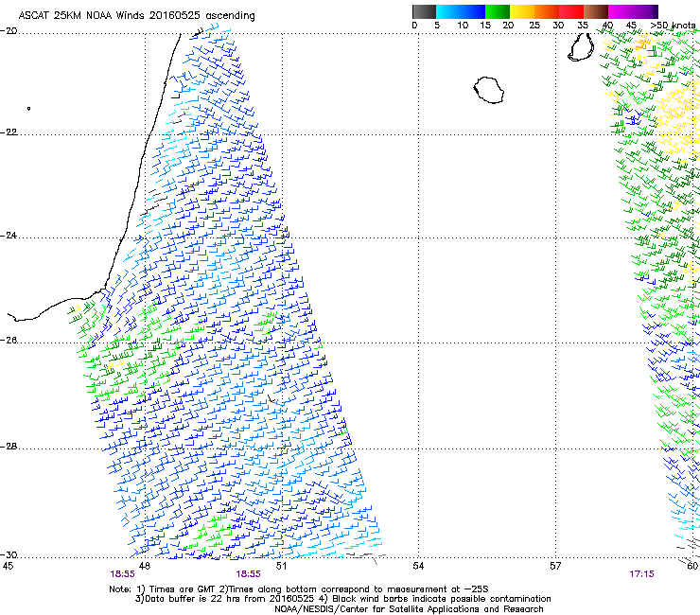Click the '54' longitude label
This screenshot has width=700, height=615.
click(418, 566)
